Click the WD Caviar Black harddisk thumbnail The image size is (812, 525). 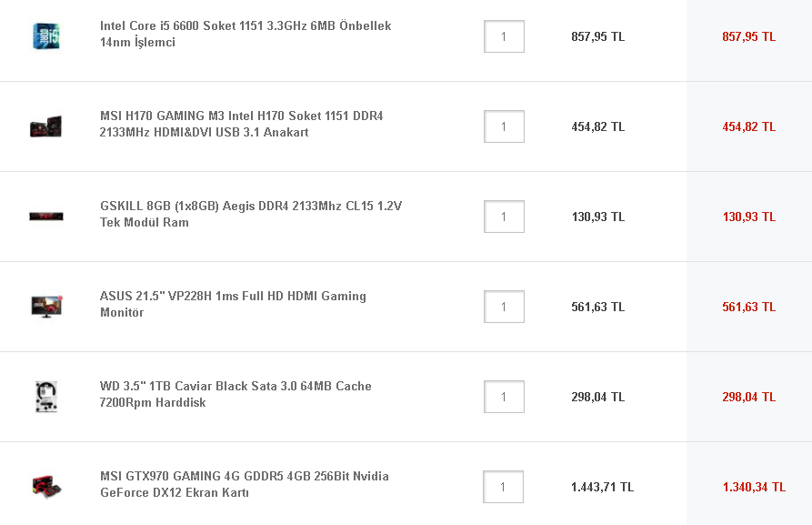[45, 396]
